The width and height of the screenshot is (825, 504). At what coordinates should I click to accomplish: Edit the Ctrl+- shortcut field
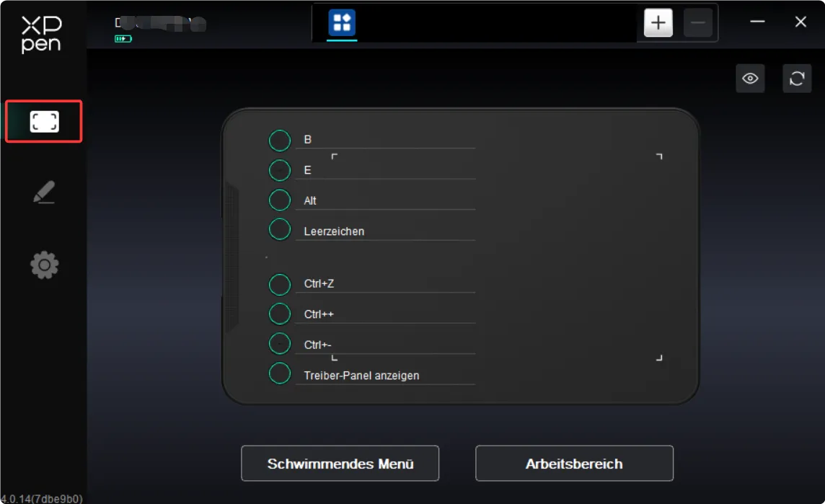pos(385,345)
